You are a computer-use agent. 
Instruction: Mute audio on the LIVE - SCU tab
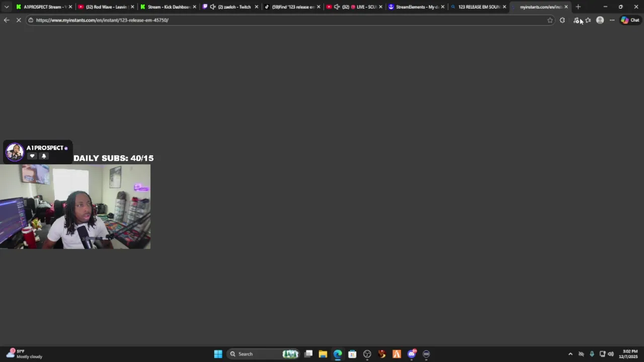point(337,7)
